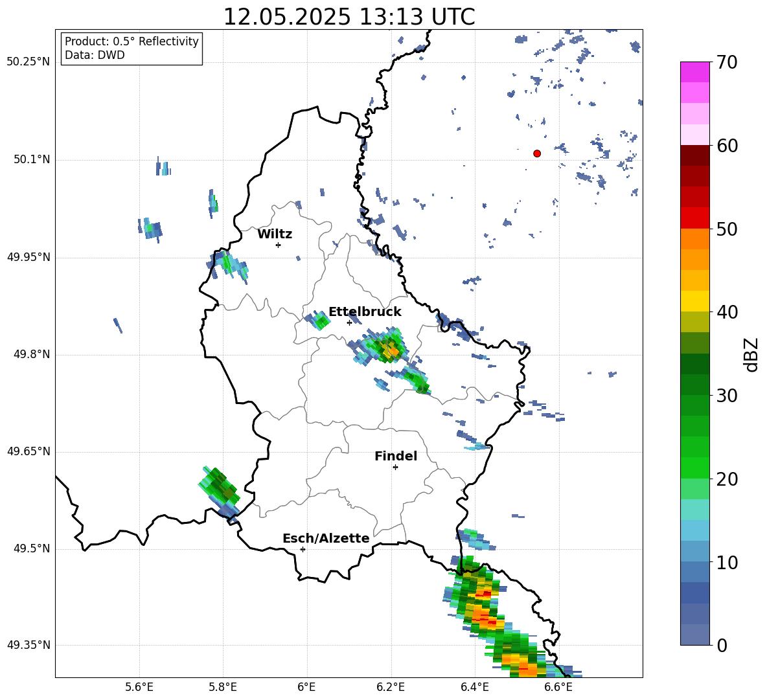This screenshot has width=767, height=700.
Task: Click the Findel station cross marker
Action: click(x=395, y=468)
